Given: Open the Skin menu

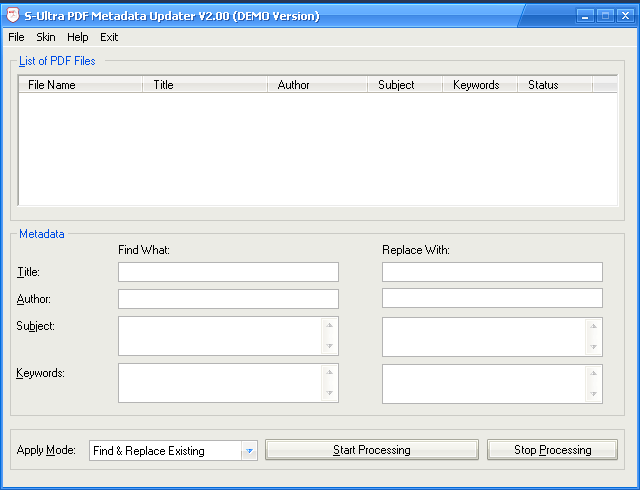Looking at the screenshot, I should [46, 37].
